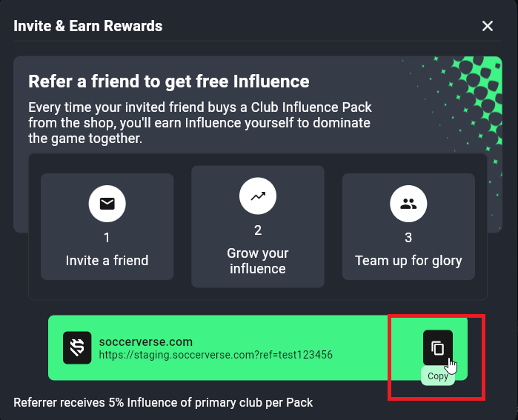This screenshot has height=420, width=518.
Task: Click the people group team icon
Action: (x=408, y=204)
